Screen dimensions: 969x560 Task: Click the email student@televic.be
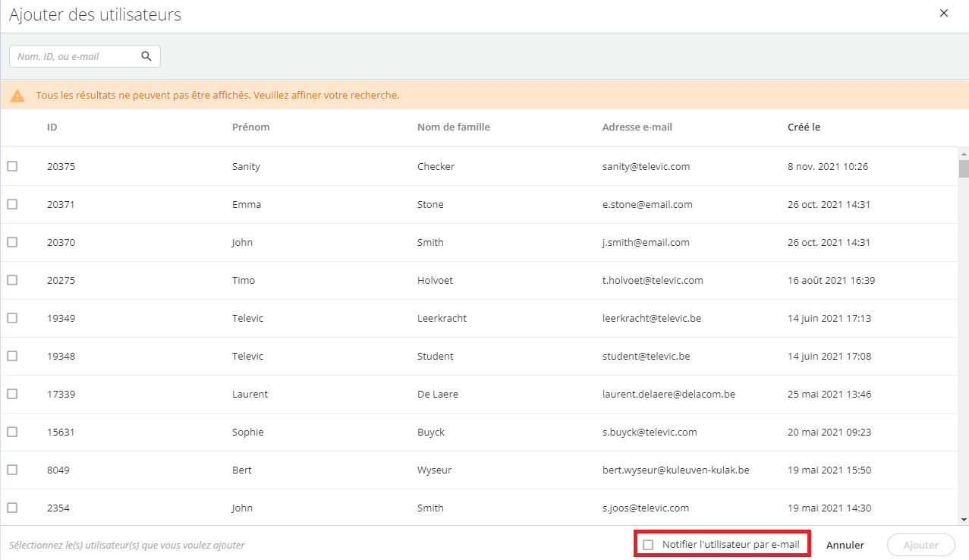pos(647,356)
